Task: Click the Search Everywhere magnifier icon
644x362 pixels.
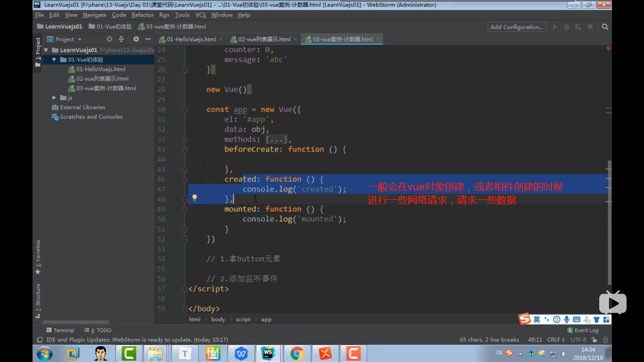Action: coord(605,27)
